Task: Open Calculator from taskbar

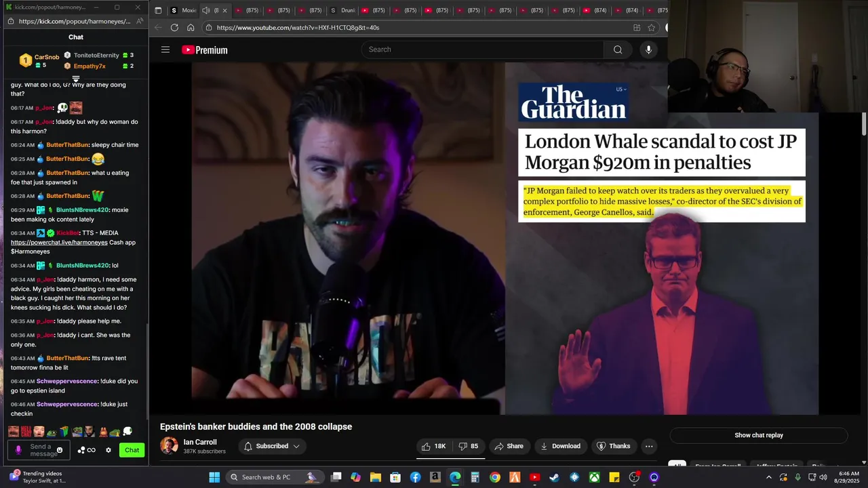Action: tap(475, 477)
